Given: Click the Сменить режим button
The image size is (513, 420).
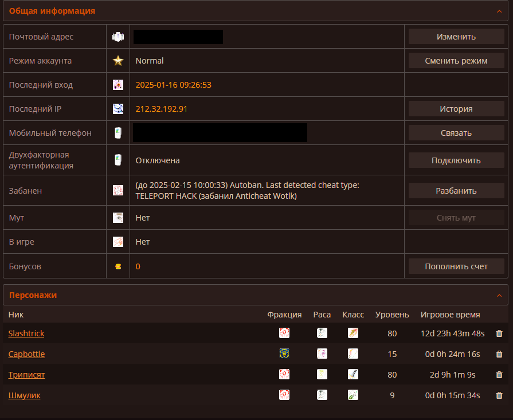Looking at the screenshot, I should tap(456, 61).
